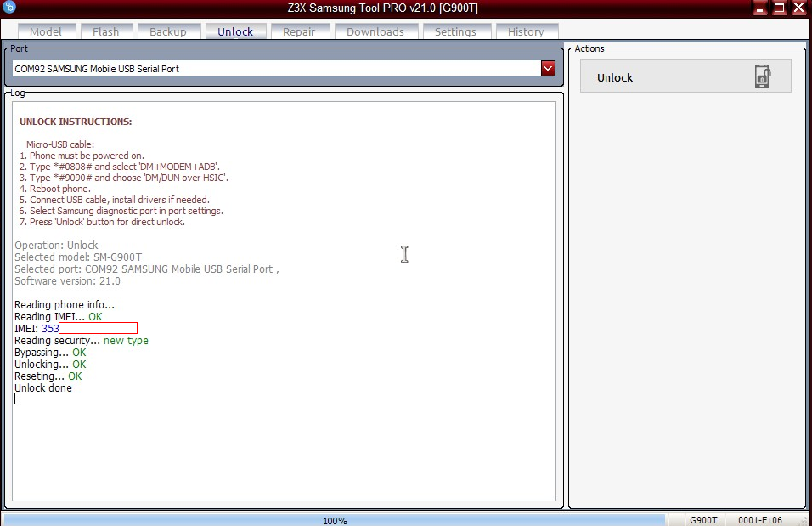Open the Settings tab
This screenshot has width=812, height=526.
tap(455, 31)
